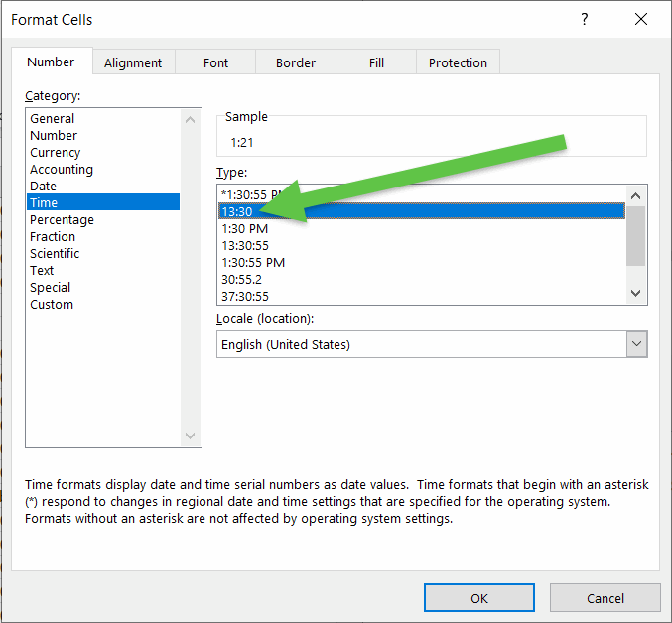Switch to the Border tab
Image resolution: width=672 pixels, height=623 pixels.
tap(296, 62)
